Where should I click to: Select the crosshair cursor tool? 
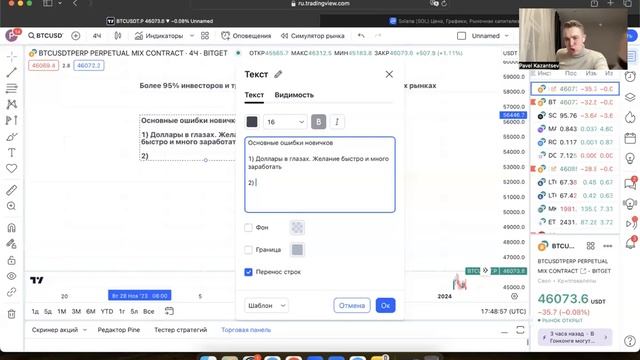tap(11, 56)
